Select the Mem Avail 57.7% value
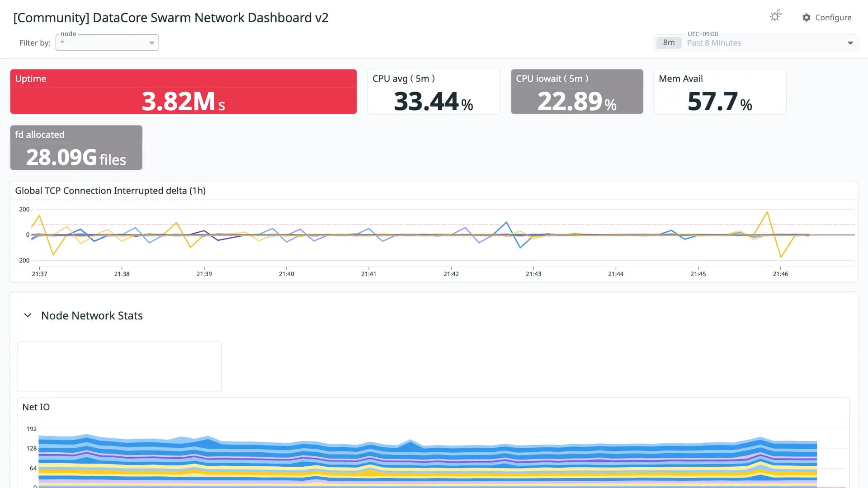The height and width of the screenshot is (488, 868). [x=720, y=101]
